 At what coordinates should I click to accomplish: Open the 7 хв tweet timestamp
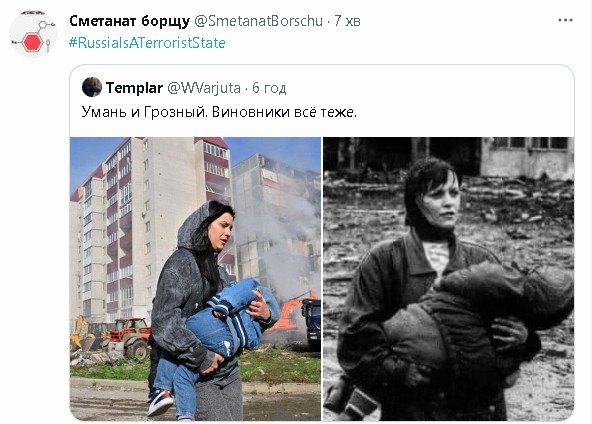(348, 21)
